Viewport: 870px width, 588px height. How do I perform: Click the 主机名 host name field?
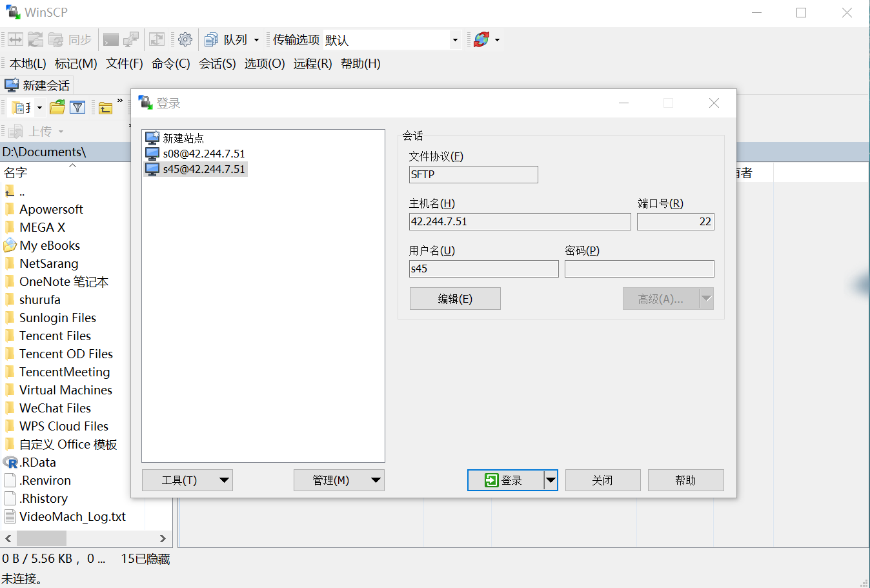pyautogui.click(x=520, y=221)
